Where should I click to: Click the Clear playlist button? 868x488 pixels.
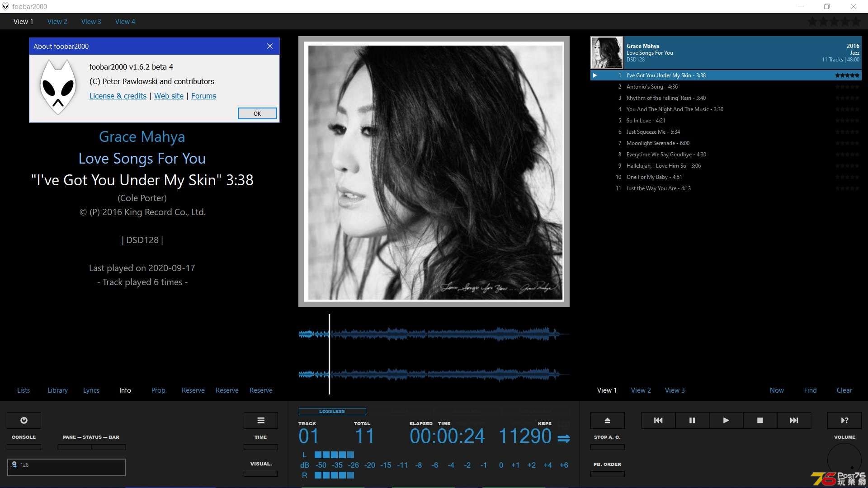point(844,390)
